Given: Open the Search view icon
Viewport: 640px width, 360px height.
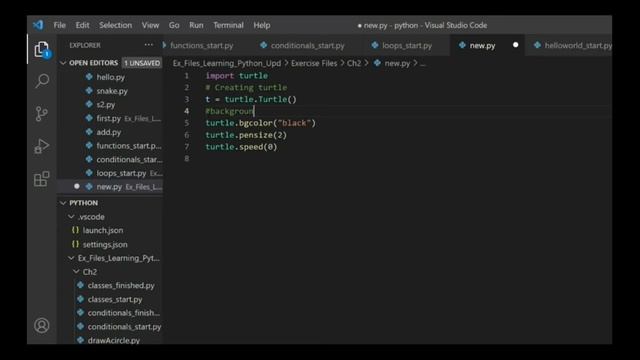Looking at the screenshot, I should pyautogui.click(x=42, y=81).
